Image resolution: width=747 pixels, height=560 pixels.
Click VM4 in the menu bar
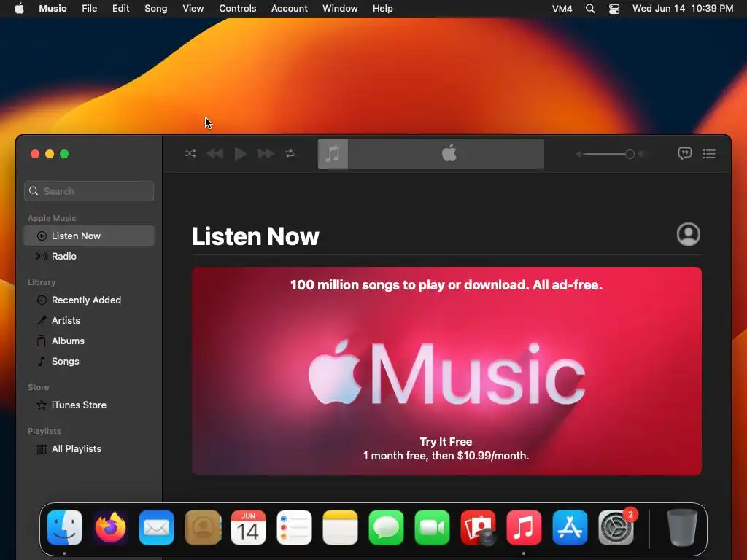pos(562,9)
